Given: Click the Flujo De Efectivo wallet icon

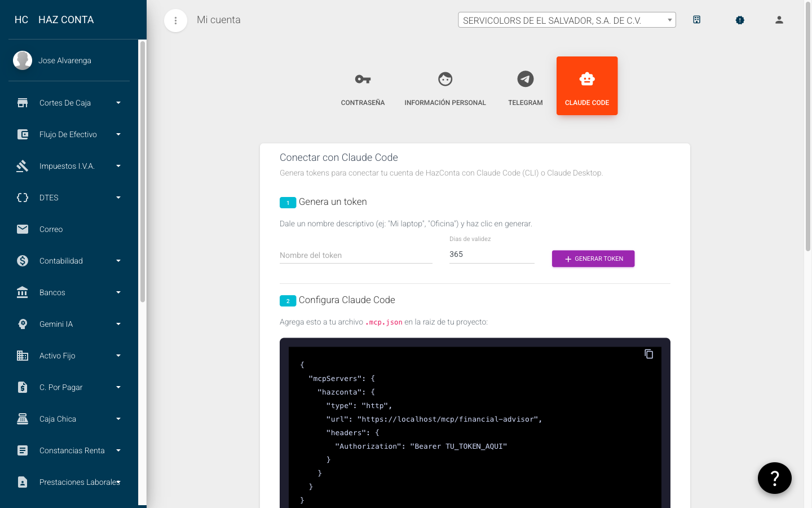Looking at the screenshot, I should pos(23,134).
